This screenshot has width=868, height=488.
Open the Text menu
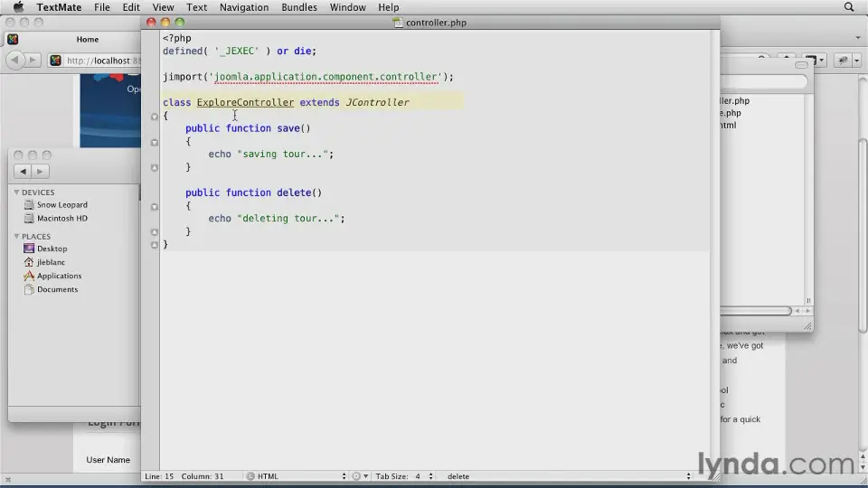tap(196, 7)
